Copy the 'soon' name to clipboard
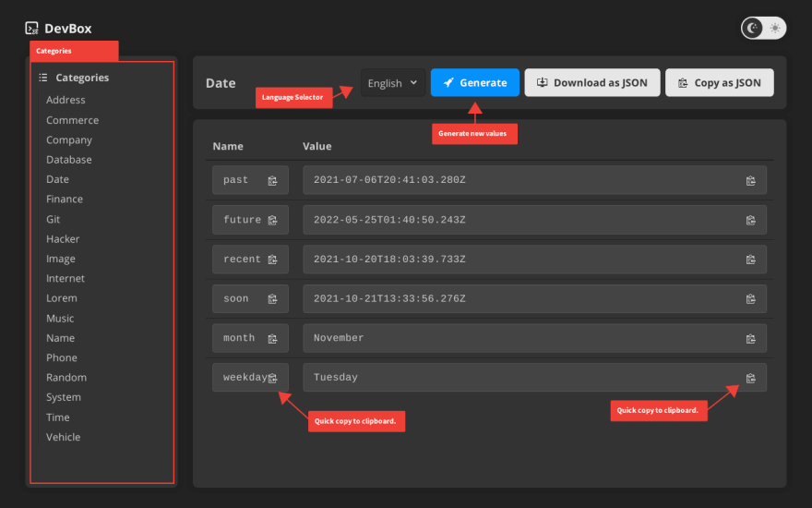812x508 pixels. 272,299
